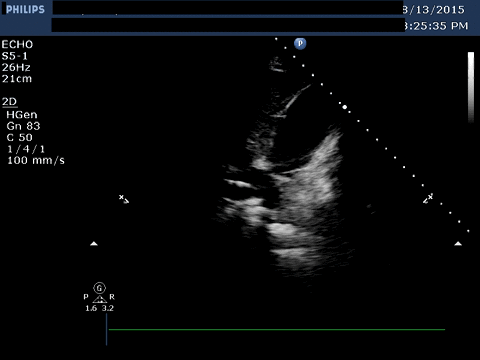Click the large focal zone dot on sector edge

[x=345, y=107]
